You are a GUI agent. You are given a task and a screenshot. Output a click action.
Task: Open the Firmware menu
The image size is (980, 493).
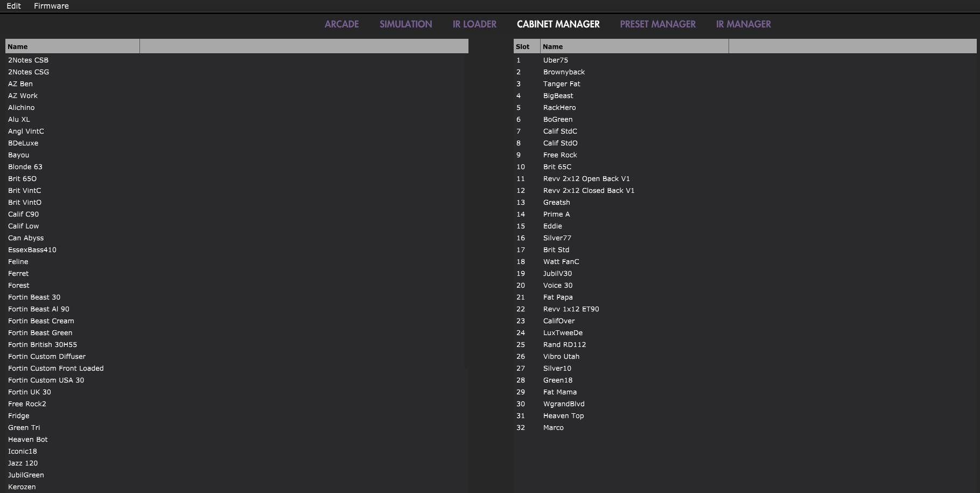click(51, 6)
